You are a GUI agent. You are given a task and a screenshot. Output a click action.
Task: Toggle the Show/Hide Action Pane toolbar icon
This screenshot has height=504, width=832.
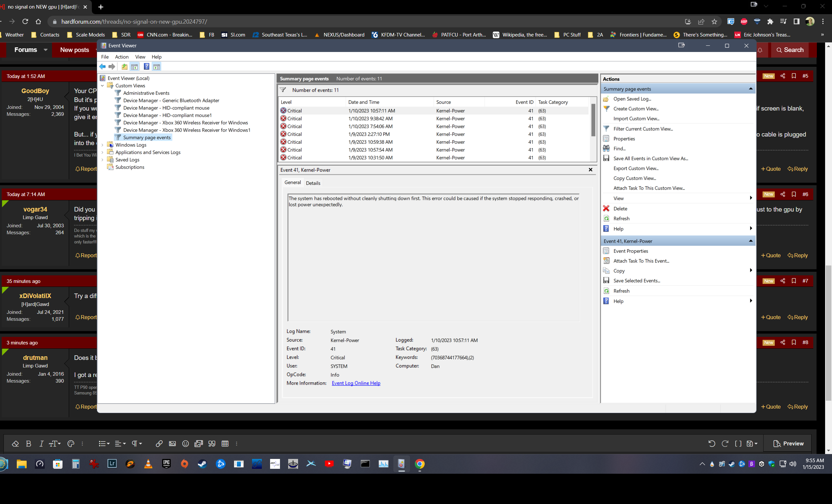[x=157, y=67]
